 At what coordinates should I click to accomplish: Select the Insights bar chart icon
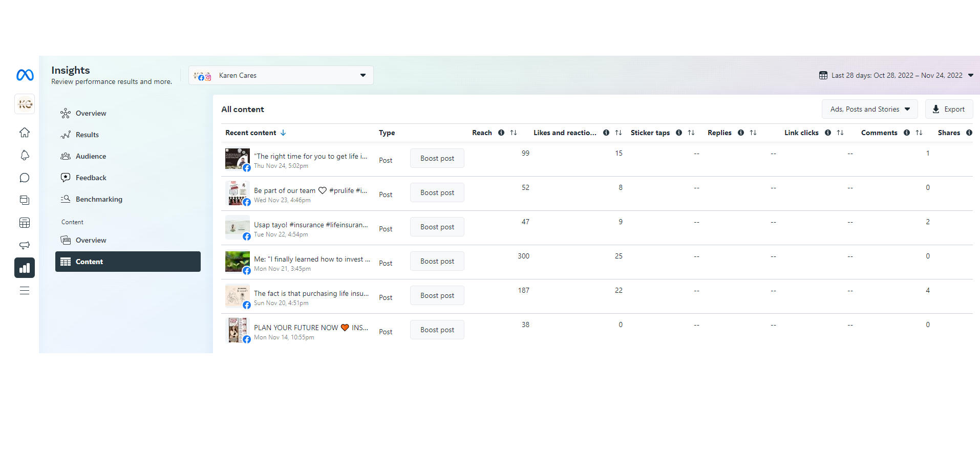25,268
